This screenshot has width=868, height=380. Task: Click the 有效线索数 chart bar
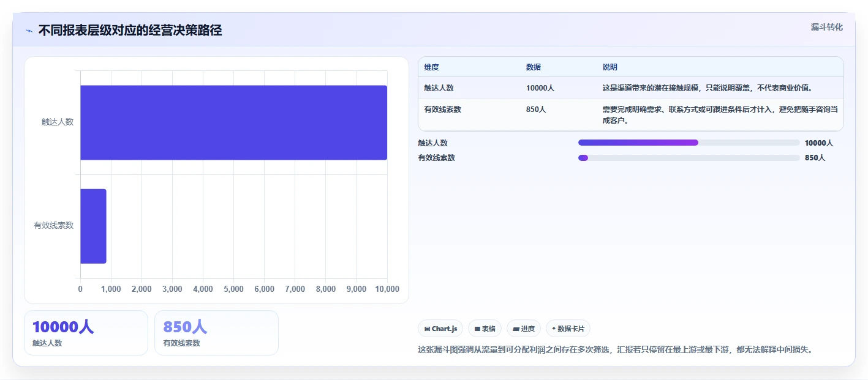(x=93, y=226)
